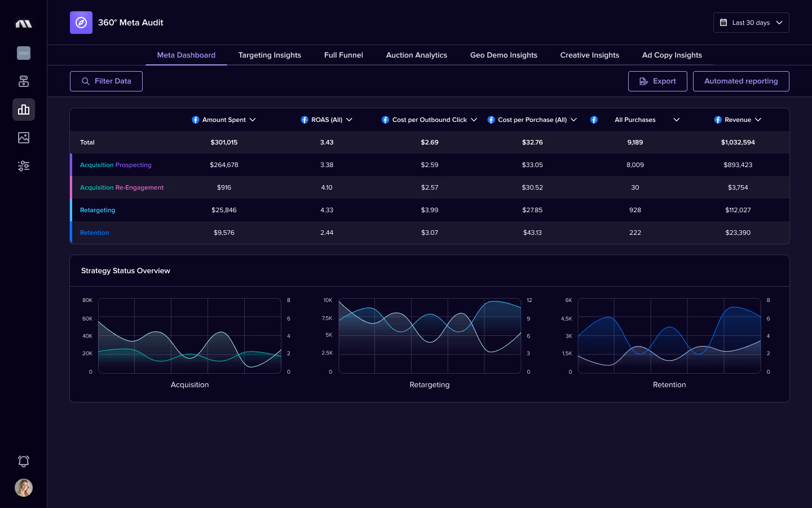The width and height of the screenshot is (812, 508).
Task: Click the Facebook icon beside Amount Spent
Action: (x=196, y=120)
